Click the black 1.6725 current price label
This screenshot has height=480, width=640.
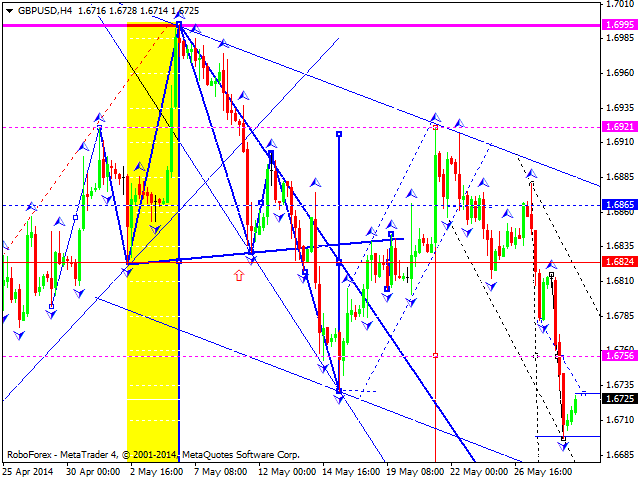(x=620, y=399)
